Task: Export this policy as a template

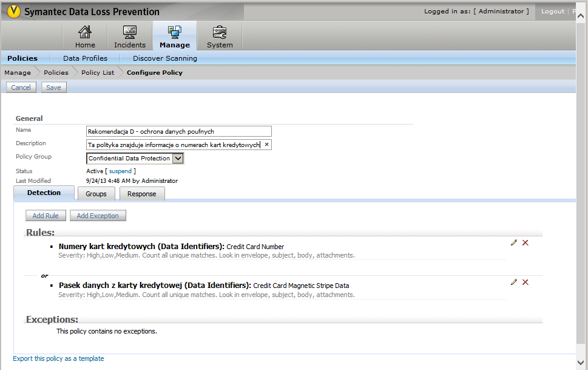Action: tap(58, 358)
